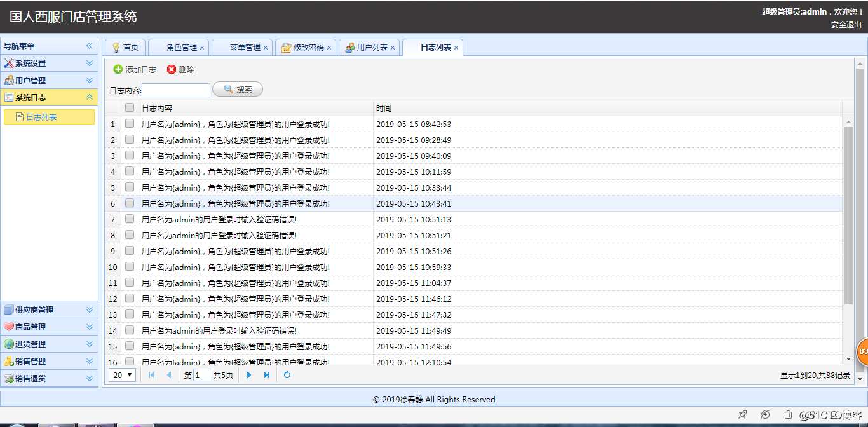Click the trash icon in browser status bar
868x427 pixels.
[788, 415]
